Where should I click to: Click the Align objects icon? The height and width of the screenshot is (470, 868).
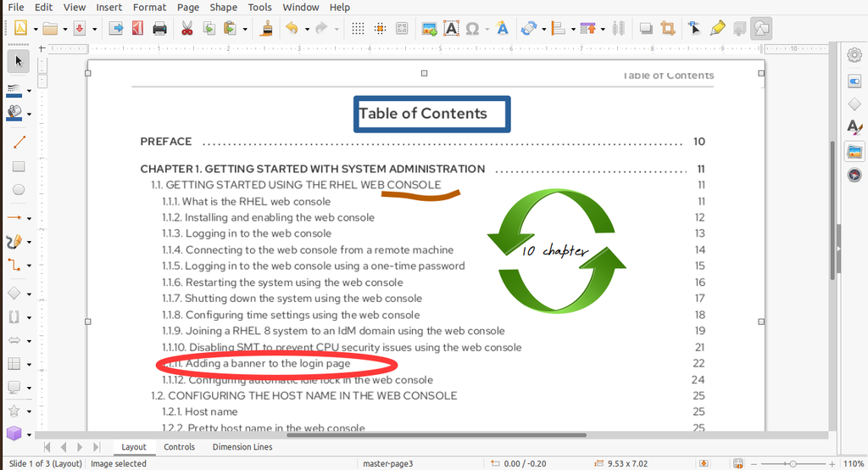559,28
